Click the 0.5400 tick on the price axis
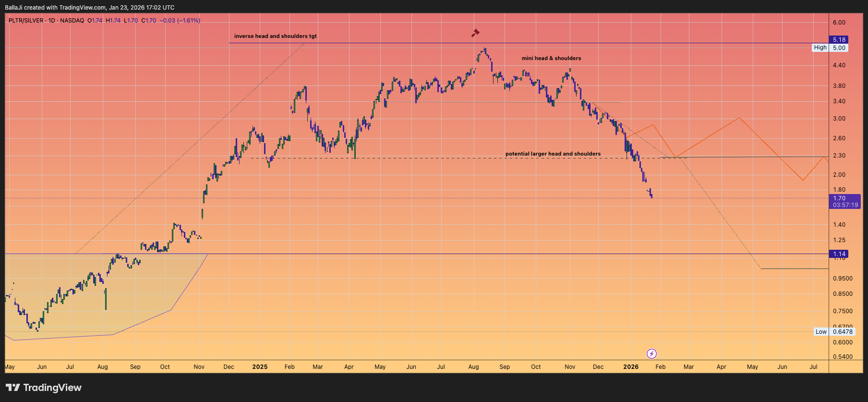The image size is (868, 402). click(843, 357)
